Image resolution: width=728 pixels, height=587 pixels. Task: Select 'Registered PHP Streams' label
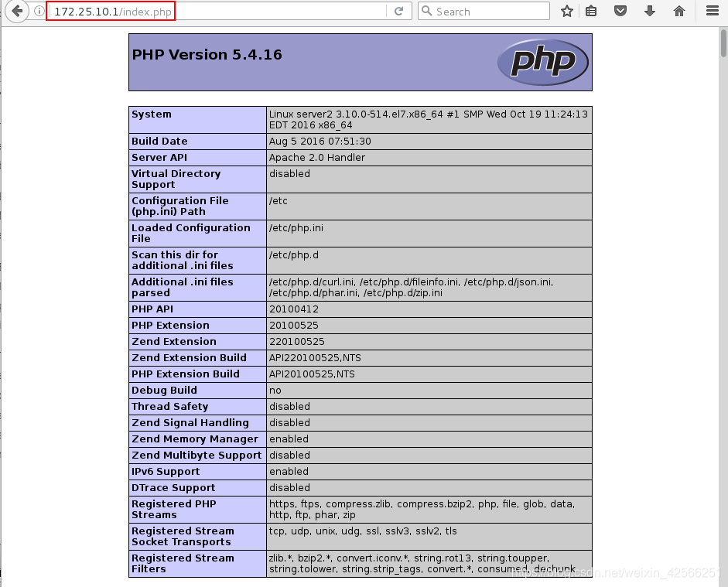point(174,510)
